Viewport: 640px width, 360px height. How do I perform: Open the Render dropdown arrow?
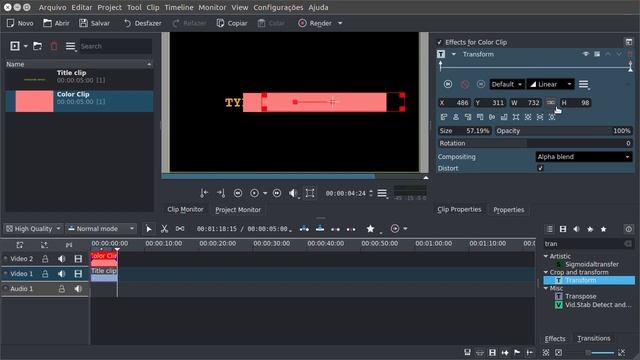[340, 23]
